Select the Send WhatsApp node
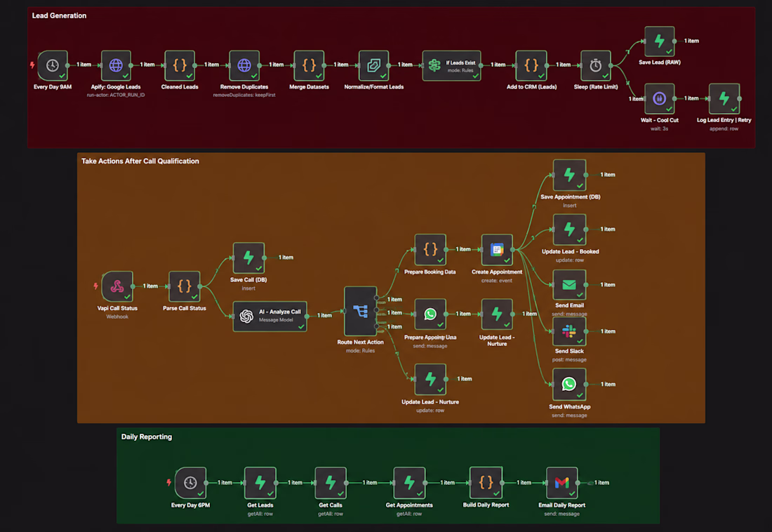772x532 pixels. 570,385
